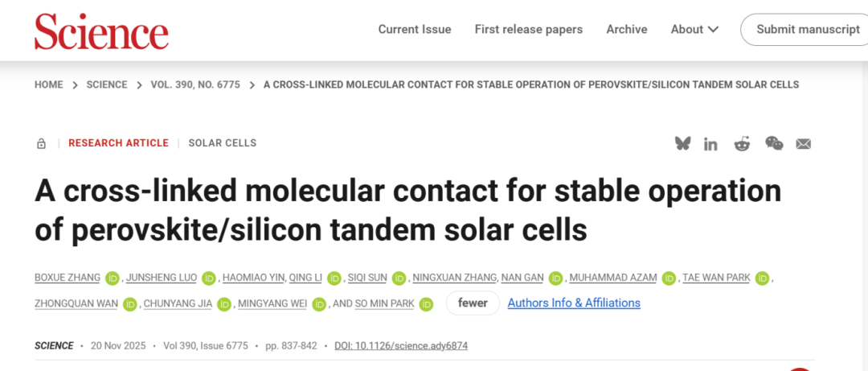
Task: Collapse author list with 'fewer' button
Action: 473,303
